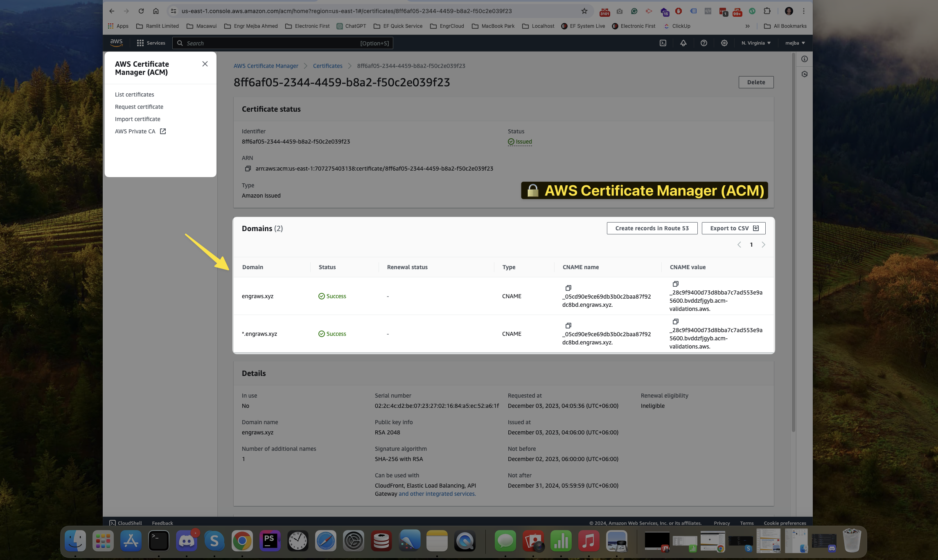938x560 pixels.
Task: Open the Ramlit Limited bookmarks folder
Action: 158,26
